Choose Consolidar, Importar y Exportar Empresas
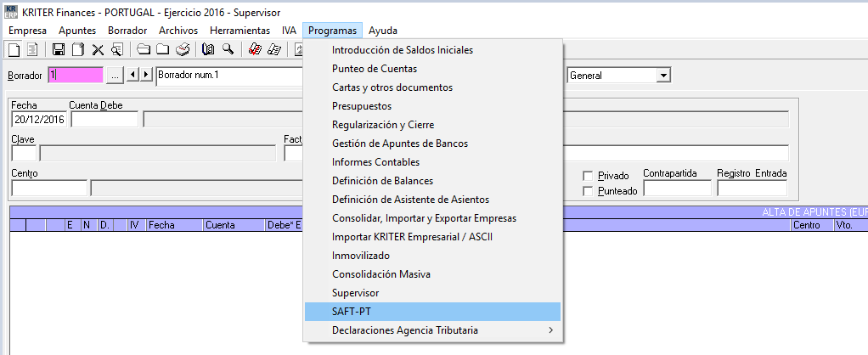The width and height of the screenshot is (868, 355). coord(432,218)
